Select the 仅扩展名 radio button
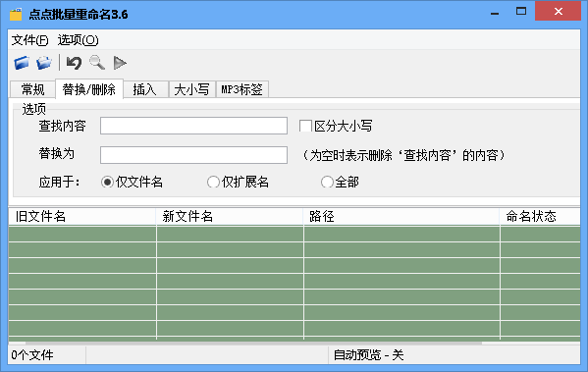Screen dimensions: 588x372 coord(213,183)
